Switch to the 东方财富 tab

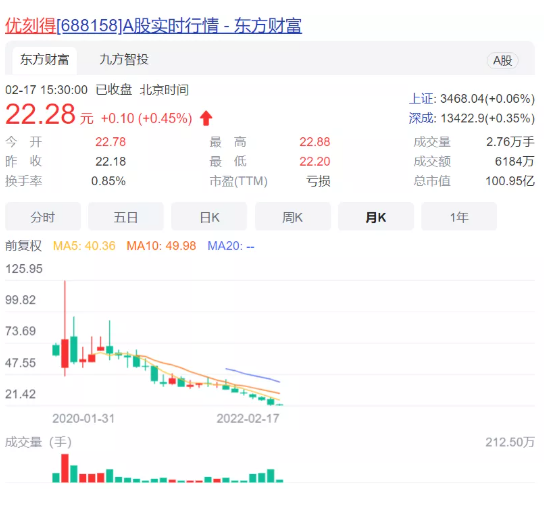coord(45,59)
